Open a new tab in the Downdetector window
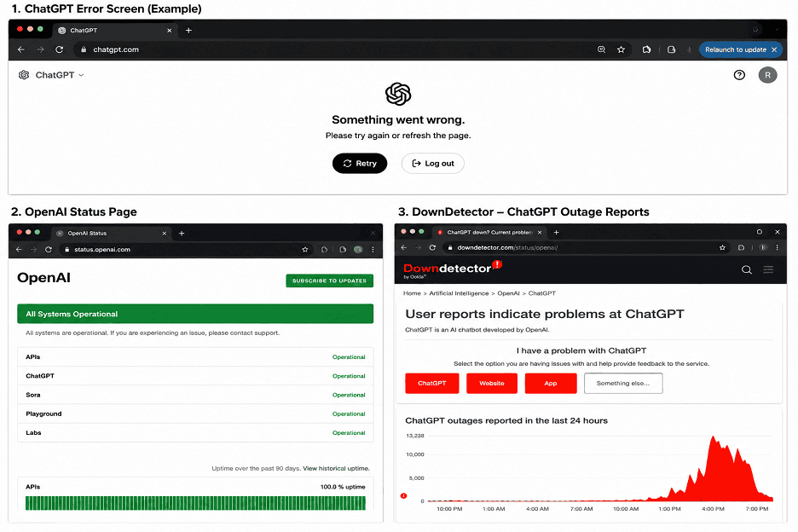 coord(556,232)
